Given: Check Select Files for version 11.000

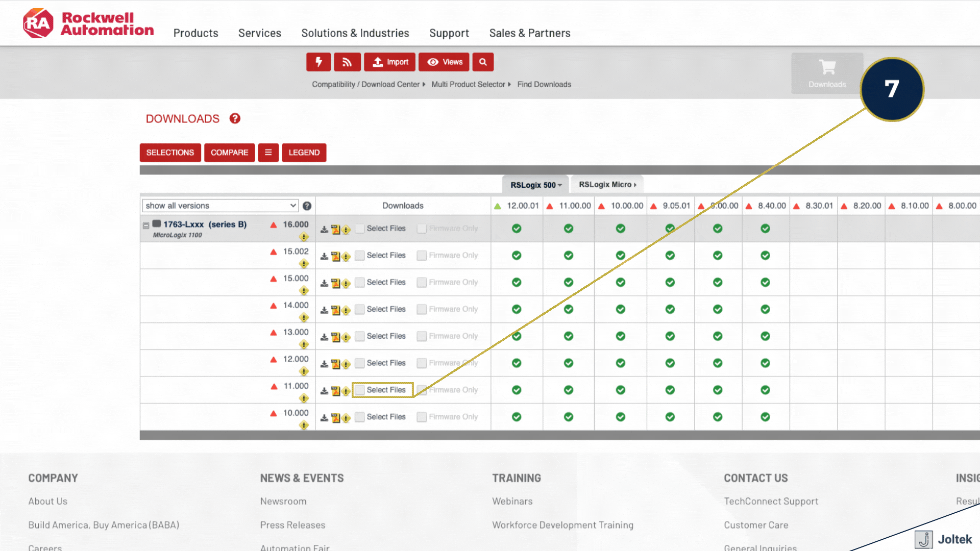Looking at the screenshot, I should tap(360, 390).
